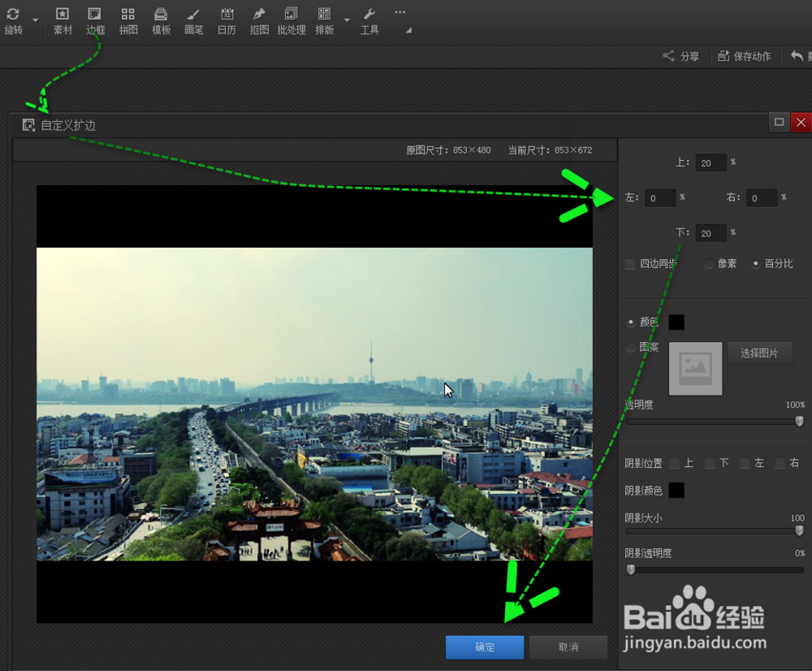Viewport: 812px width, 671px height.
Task: Adjust the 阴影大小 slider handle
Action: 799,530
